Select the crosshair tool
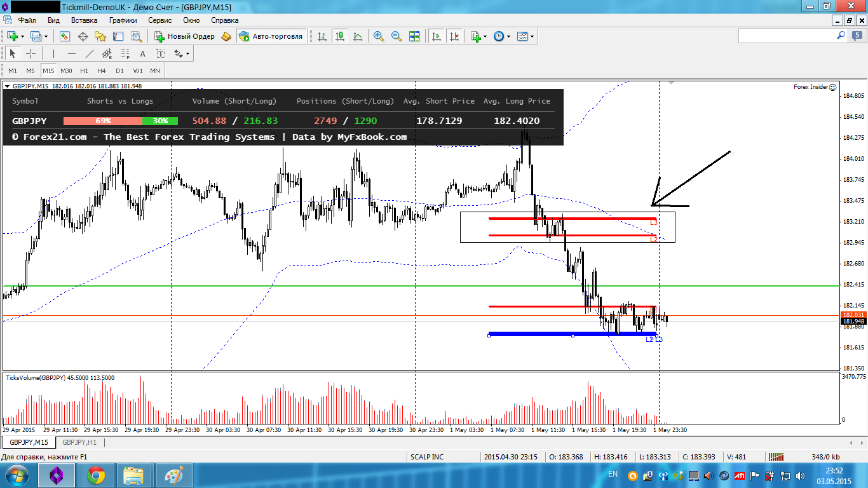Screen dimensions: 868x488 point(31,54)
